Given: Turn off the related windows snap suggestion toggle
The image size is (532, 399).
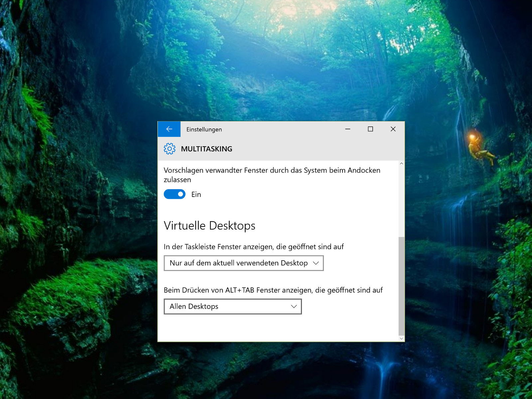Looking at the screenshot, I should tap(175, 194).
